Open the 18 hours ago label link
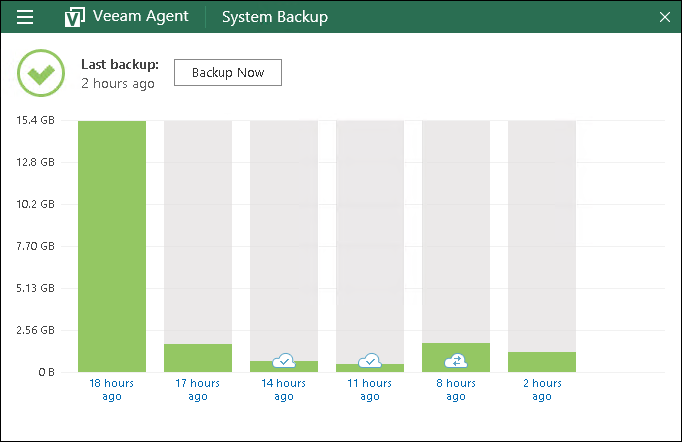 (x=112, y=390)
